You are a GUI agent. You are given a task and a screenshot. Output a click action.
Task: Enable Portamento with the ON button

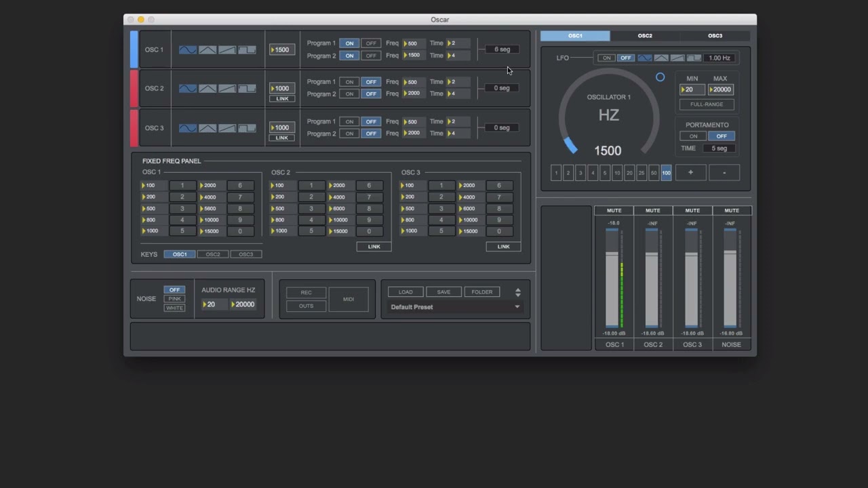coord(693,136)
